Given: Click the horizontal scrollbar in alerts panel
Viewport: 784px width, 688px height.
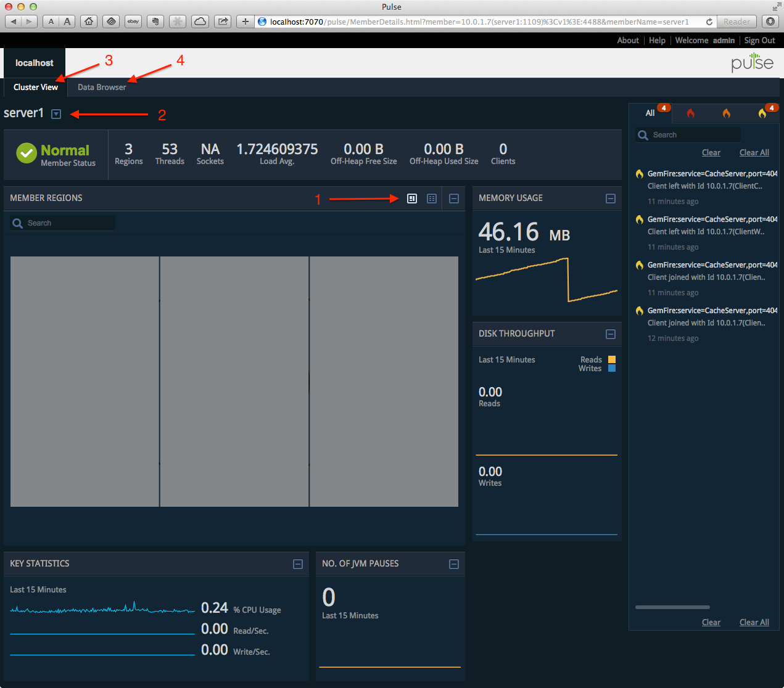Looking at the screenshot, I should click(672, 607).
